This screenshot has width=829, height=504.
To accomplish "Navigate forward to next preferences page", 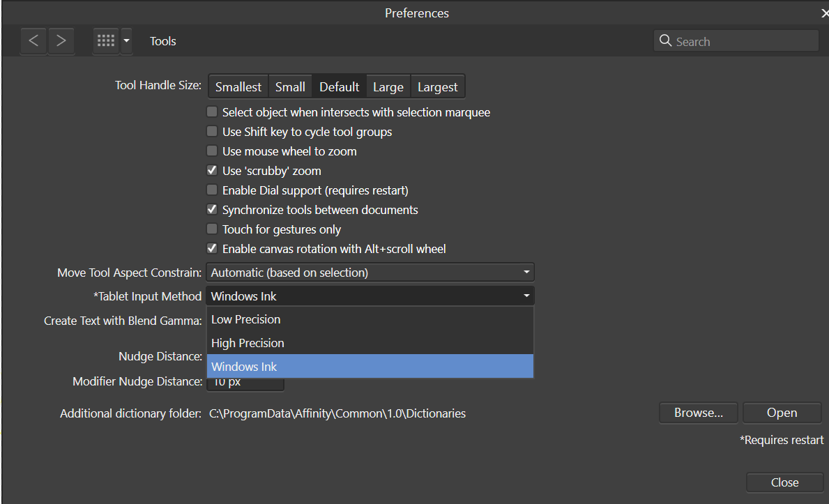I will pos(61,40).
